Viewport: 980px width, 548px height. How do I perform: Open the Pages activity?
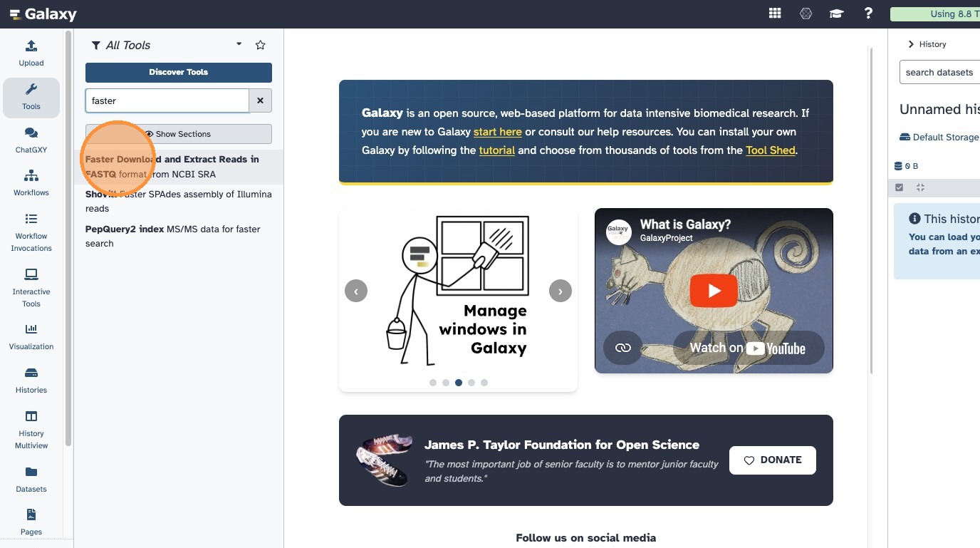pyautogui.click(x=31, y=522)
